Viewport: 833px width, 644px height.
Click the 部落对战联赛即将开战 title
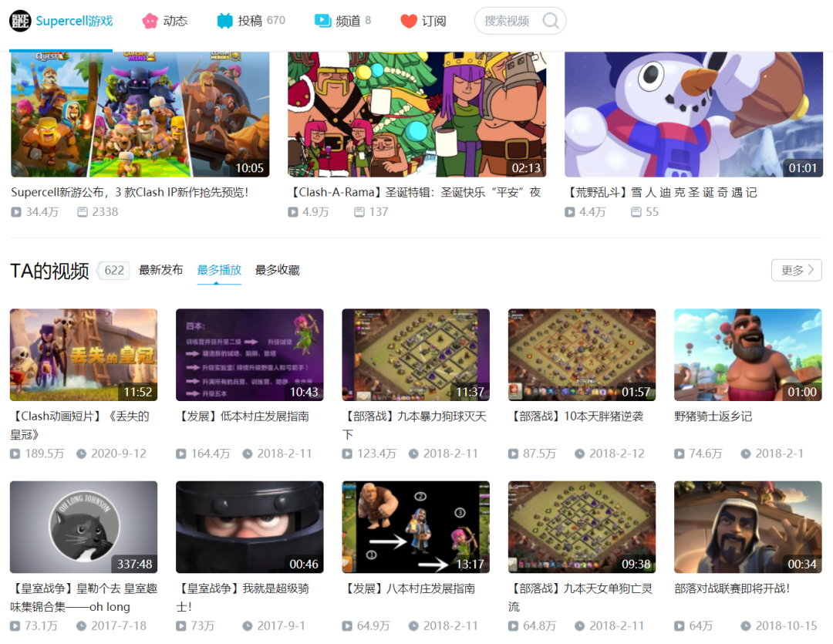(x=732, y=588)
